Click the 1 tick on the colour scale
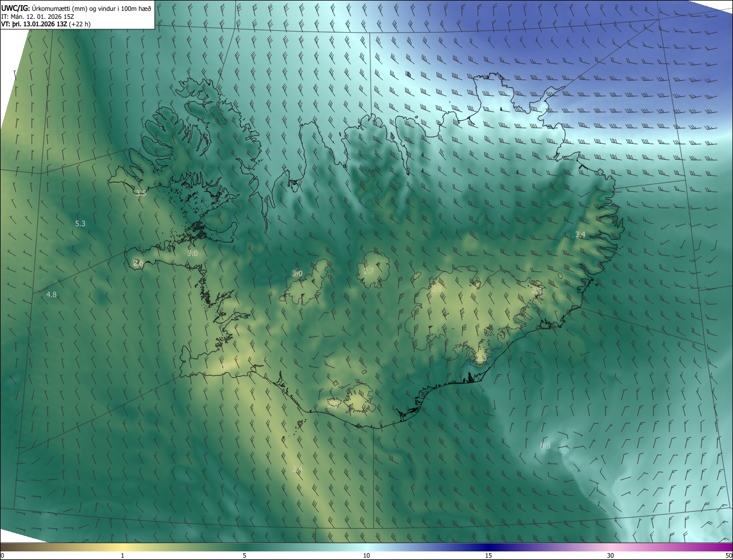733x560 pixels. pyautogui.click(x=123, y=555)
